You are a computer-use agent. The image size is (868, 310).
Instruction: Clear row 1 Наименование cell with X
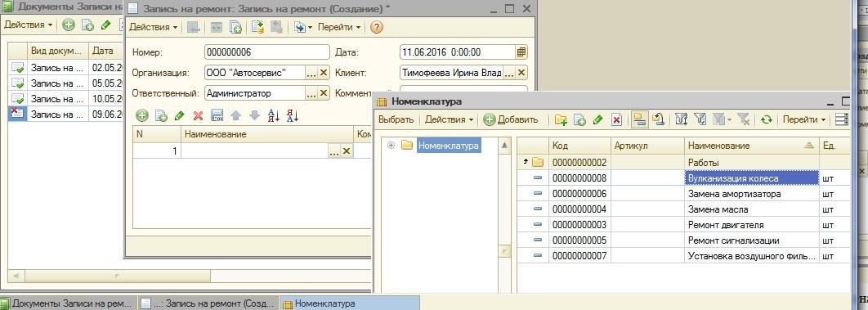click(347, 151)
